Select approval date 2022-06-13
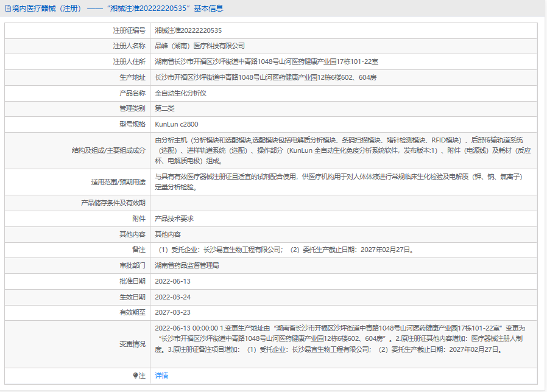This screenshot has height=392, width=547. pyautogui.click(x=173, y=281)
